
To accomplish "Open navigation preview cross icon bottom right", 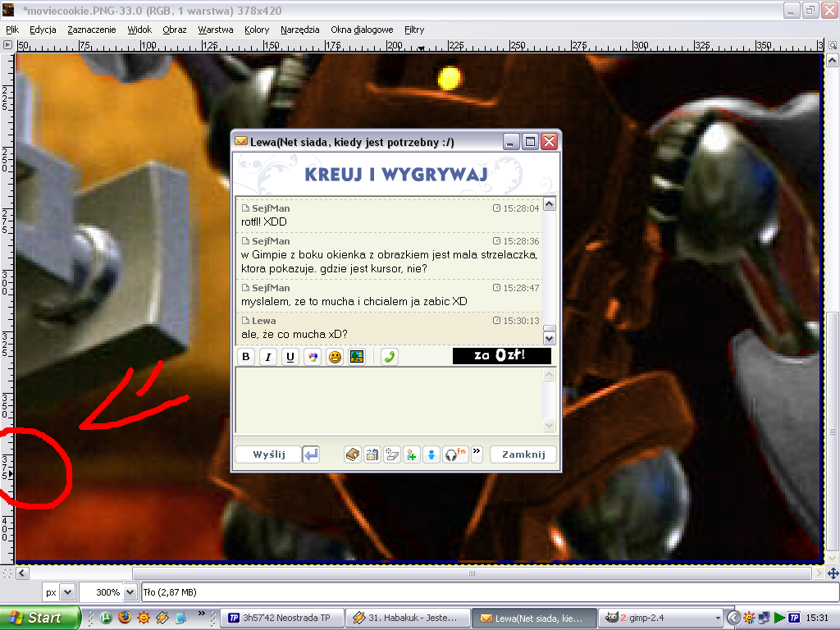I will pyautogui.click(x=833, y=573).
